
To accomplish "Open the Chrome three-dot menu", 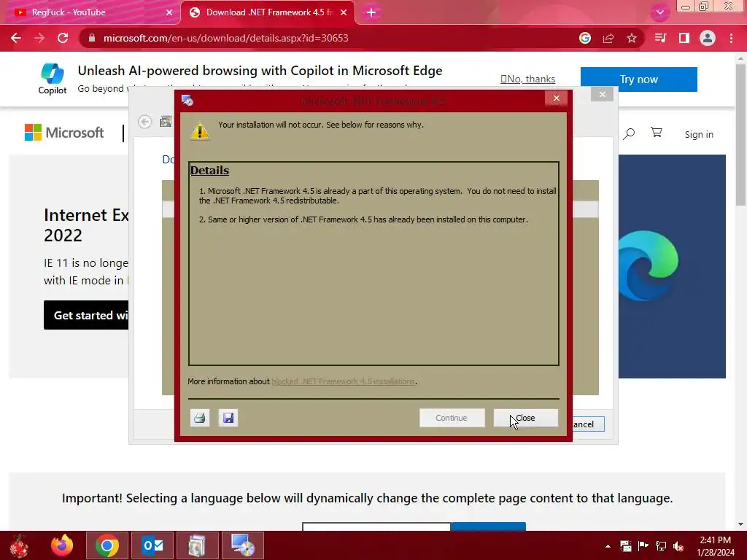I will (x=731, y=38).
